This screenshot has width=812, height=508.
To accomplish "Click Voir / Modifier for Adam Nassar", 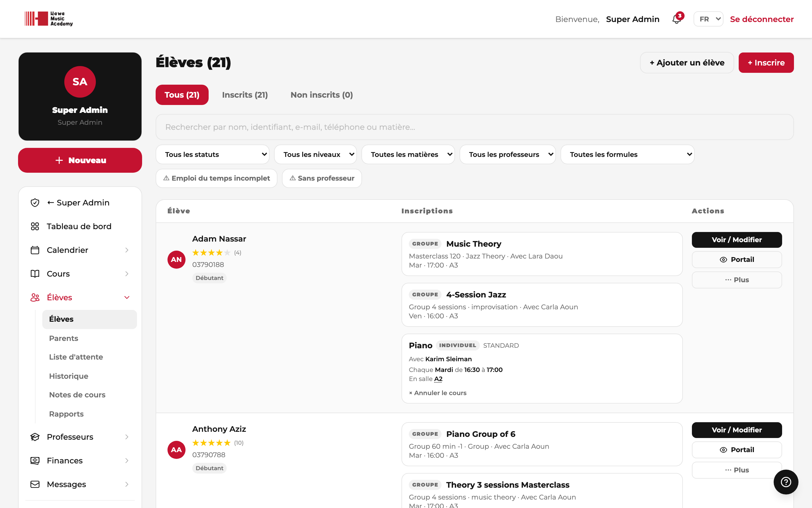I will coord(736,240).
